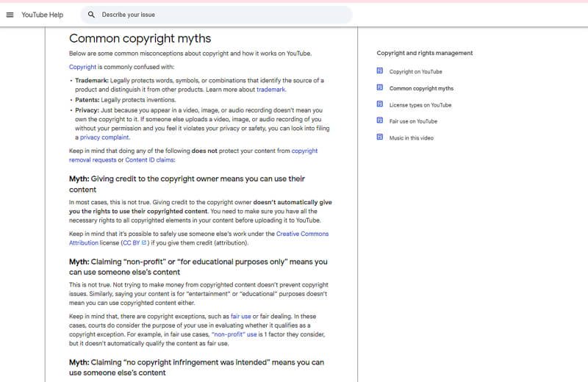
Task: Click the Myth: Giving credit heading
Action: click(187, 184)
